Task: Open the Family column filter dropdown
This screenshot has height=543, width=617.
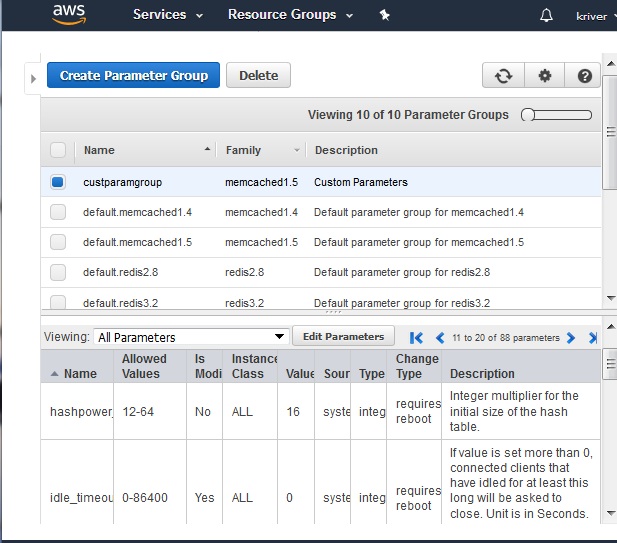Action: click(x=297, y=150)
